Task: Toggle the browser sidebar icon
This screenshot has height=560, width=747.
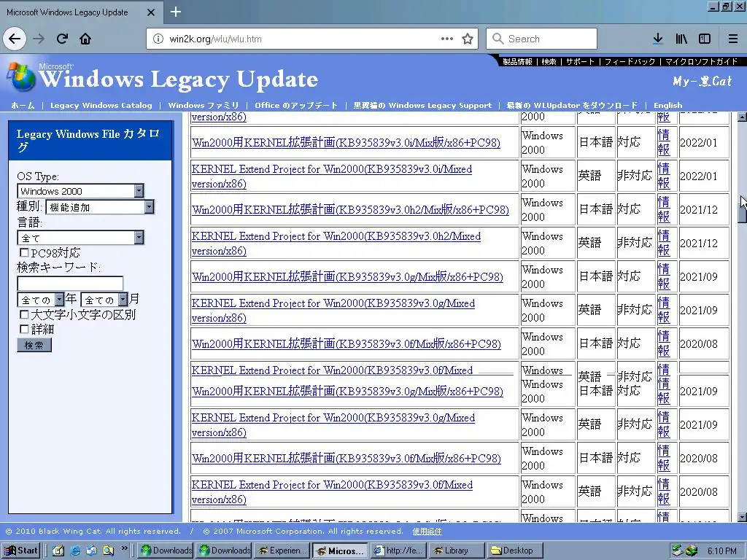Action: click(705, 39)
